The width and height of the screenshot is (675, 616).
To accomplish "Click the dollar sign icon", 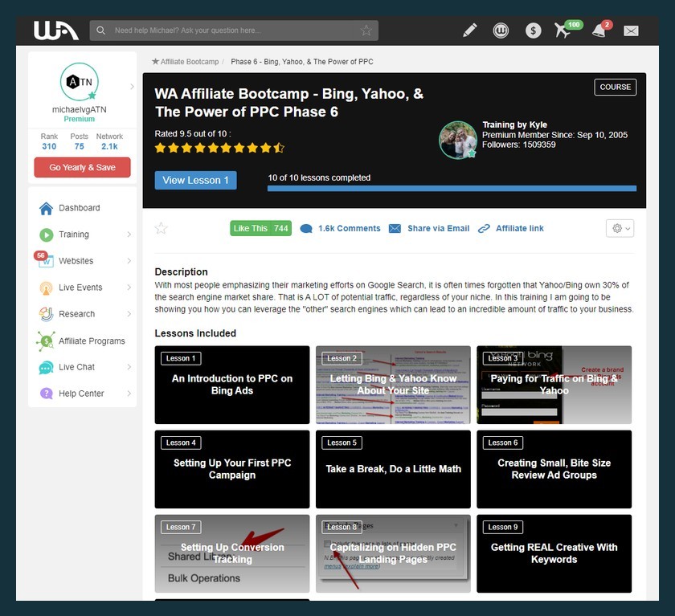I will click(x=533, y=31).
